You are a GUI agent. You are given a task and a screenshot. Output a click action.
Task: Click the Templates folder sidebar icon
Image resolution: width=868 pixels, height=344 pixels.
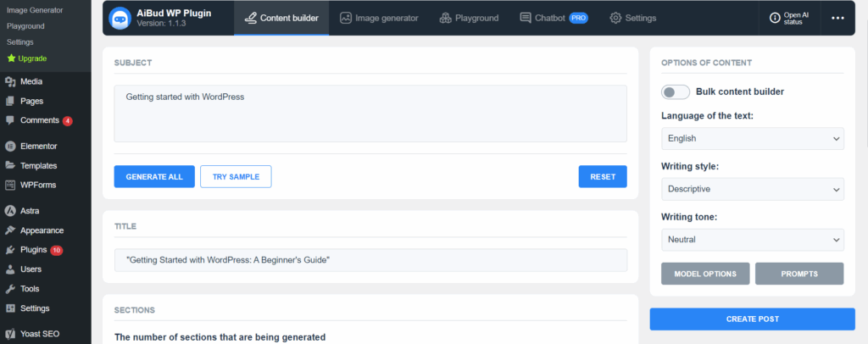pyautogui.click(x=10, y=165)
